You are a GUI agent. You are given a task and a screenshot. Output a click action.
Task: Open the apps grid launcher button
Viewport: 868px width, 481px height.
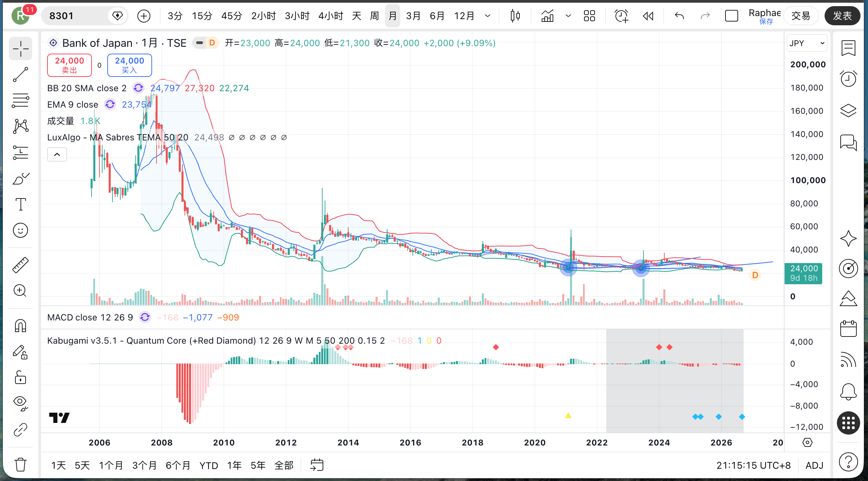click(x=848, y=423)
